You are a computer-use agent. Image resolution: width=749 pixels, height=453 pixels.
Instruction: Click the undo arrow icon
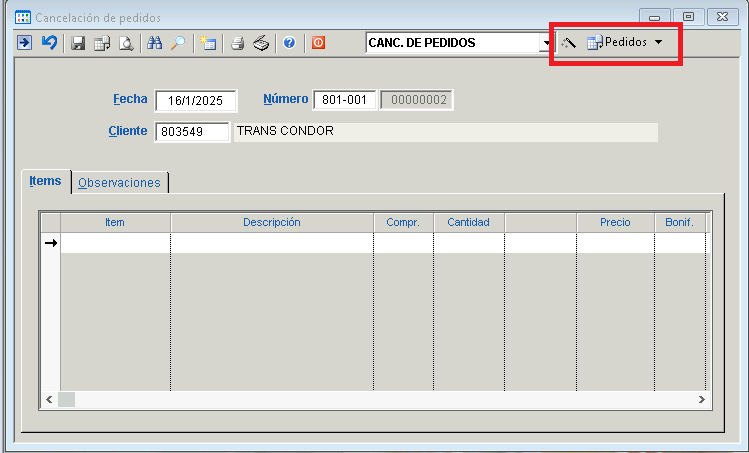(49, 43)
